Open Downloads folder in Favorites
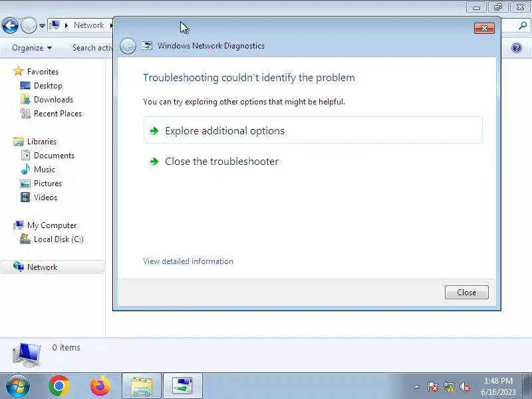Viewport: 532px width, 399px height. (53, 99)
